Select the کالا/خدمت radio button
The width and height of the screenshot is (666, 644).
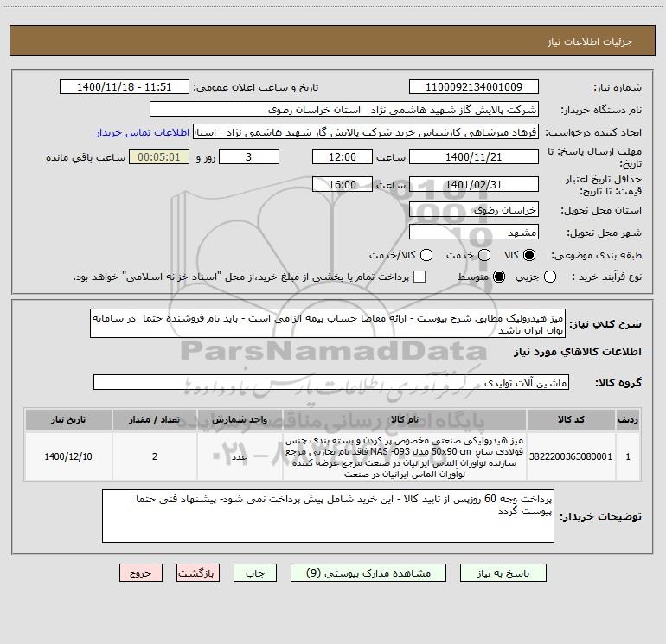(x=426, y=255)
